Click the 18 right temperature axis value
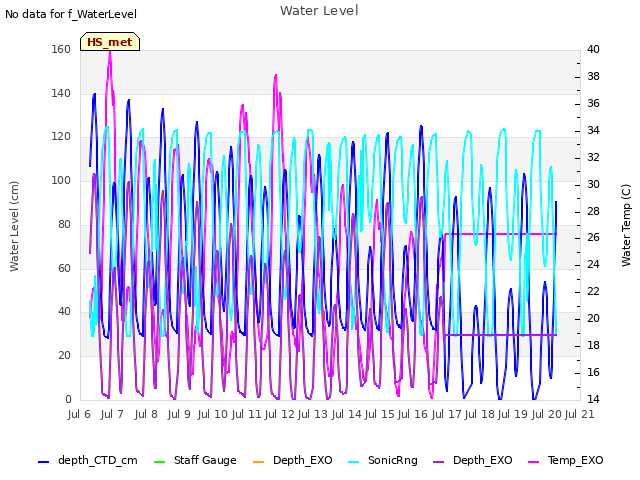This screenshot has width=640, height=480. coord(593,346)
